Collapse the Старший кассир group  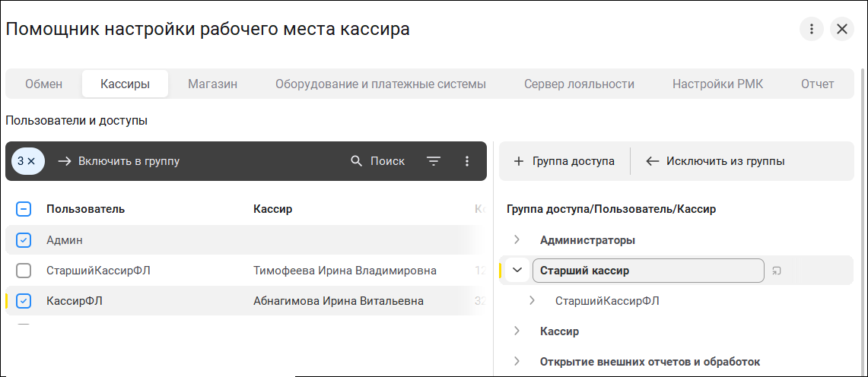[x=517, y=271]
